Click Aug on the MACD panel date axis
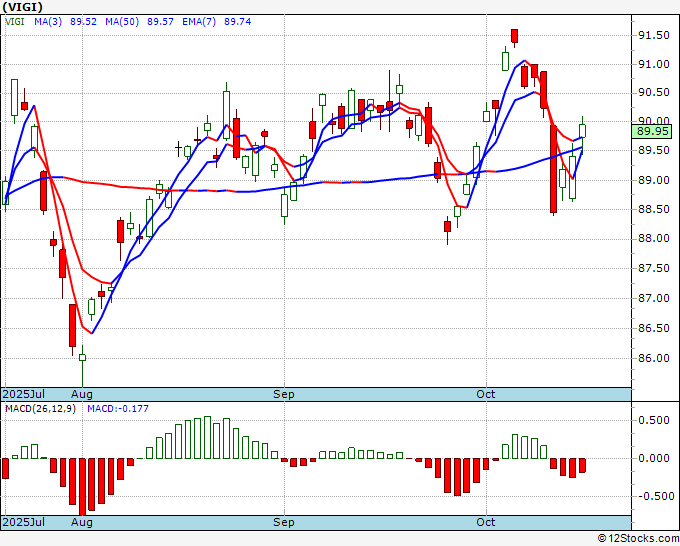 82,522
